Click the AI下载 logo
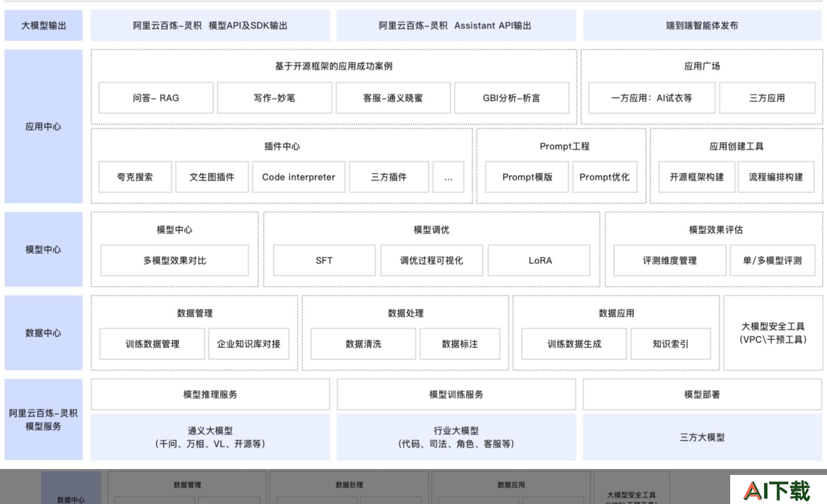 [777, 490]
